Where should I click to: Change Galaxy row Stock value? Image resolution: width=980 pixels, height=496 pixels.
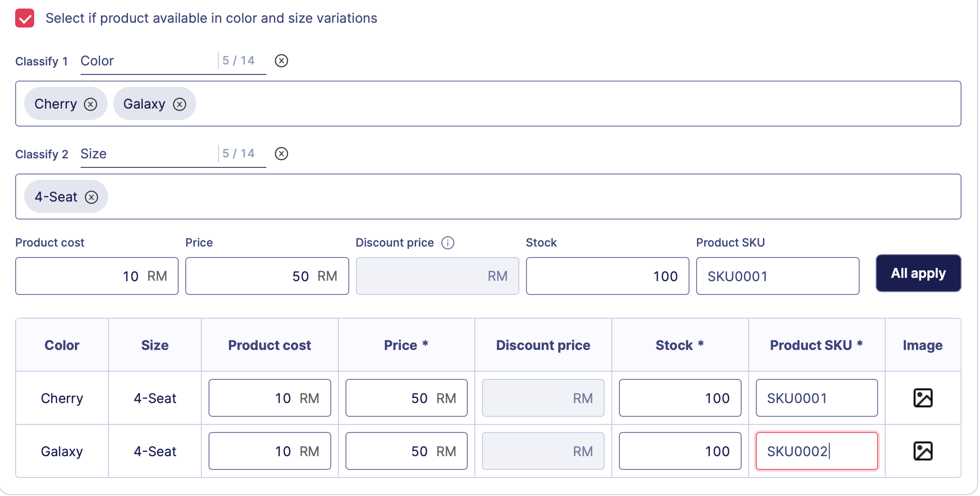pyautogui.click(x=680, y=451)
